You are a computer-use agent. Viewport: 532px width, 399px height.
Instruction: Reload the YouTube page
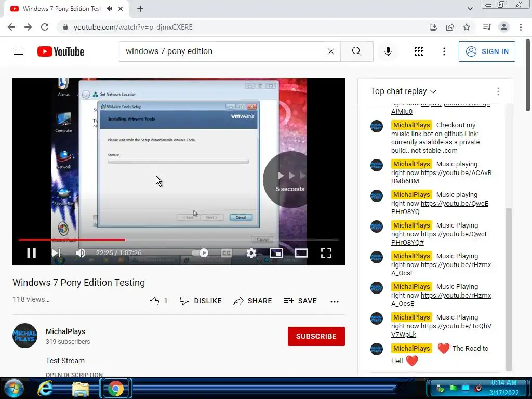(45, 27)
